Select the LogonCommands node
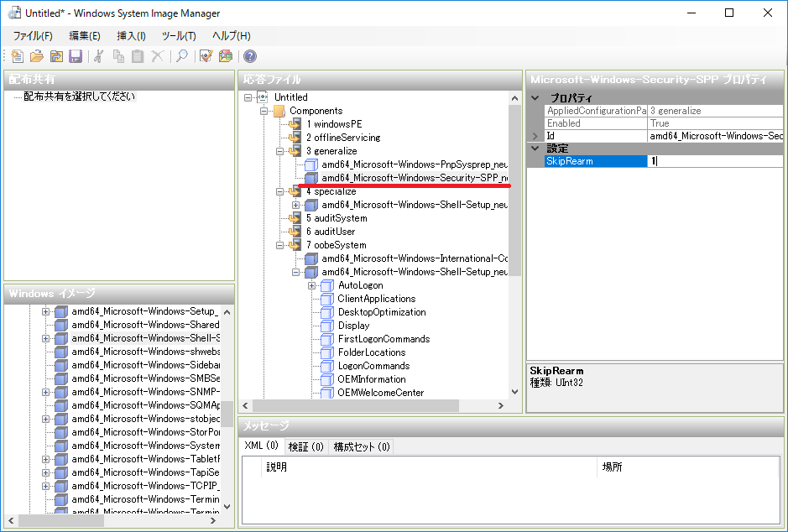 point(373,366)
